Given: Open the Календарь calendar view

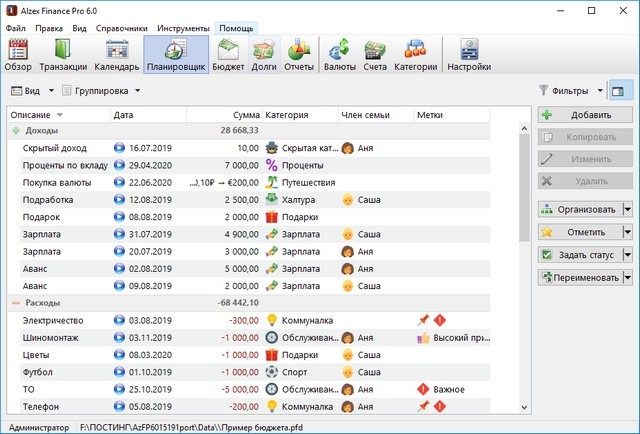Looking at the screenshot, I should 116,55.
